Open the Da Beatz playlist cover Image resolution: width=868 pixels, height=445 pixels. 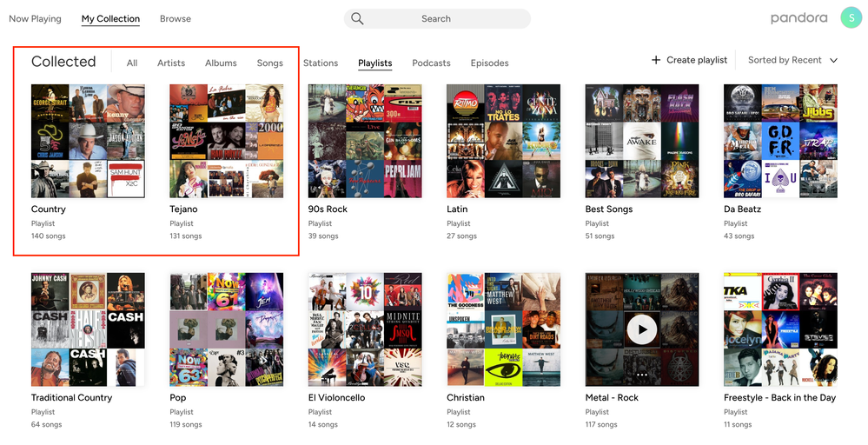click(x=780, y=141)
